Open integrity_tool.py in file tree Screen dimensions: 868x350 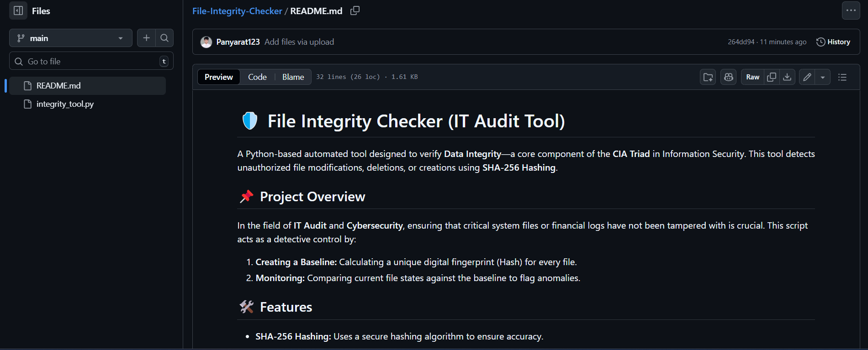tap(65, 104)
